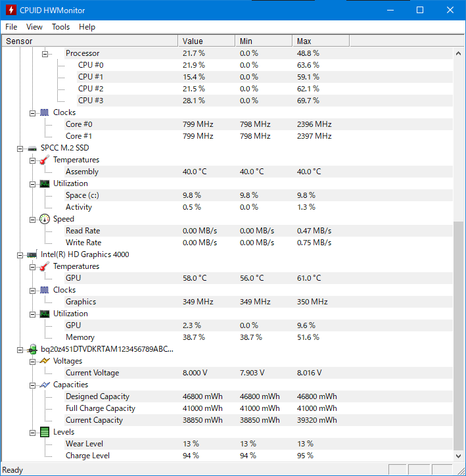The height and width of the screenshot is (476, 466).
Task: Collapse the Intel(R) HD Graphics 4000 node
Action: click(20, 255)
